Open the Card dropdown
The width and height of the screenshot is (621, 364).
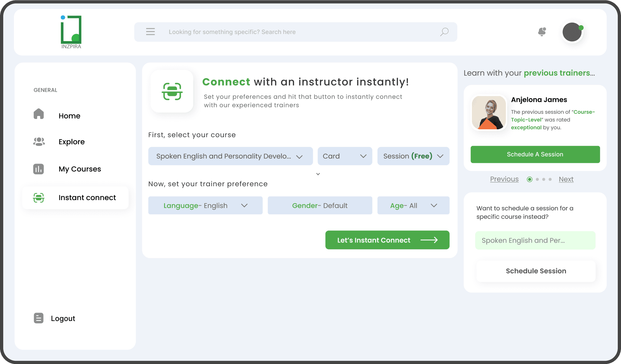click(x=345, y=156)
